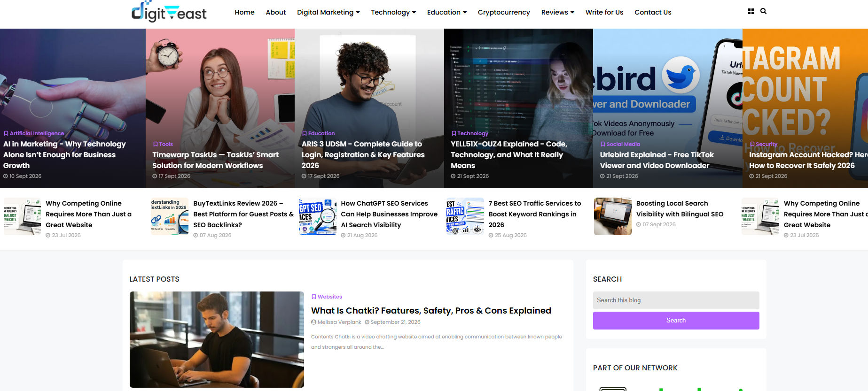Viewport: 868px width, 391px height.
Task: Open 'Timewarp TaskUs' article
Action: coord(215,160)
